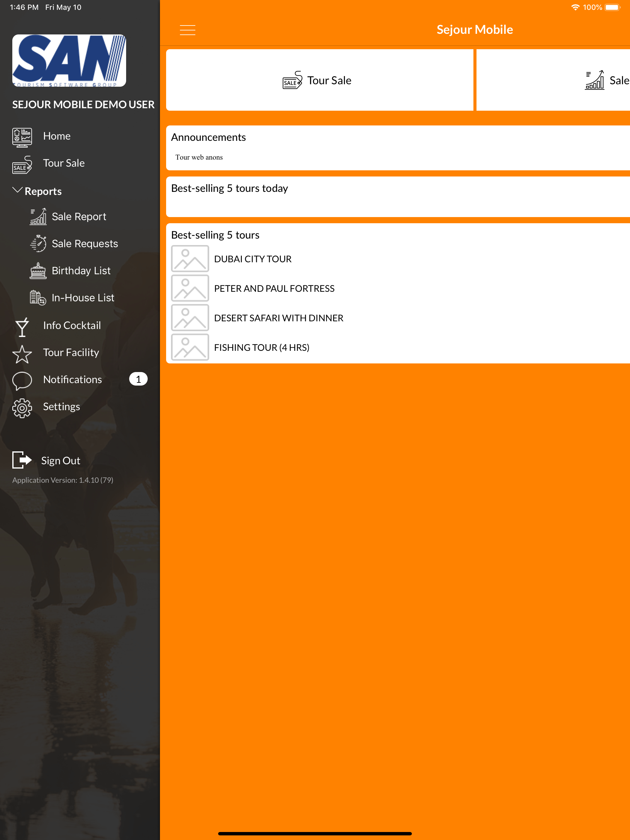Click the Sale Report chart icon in sidebar

click(x=38, y=216)
